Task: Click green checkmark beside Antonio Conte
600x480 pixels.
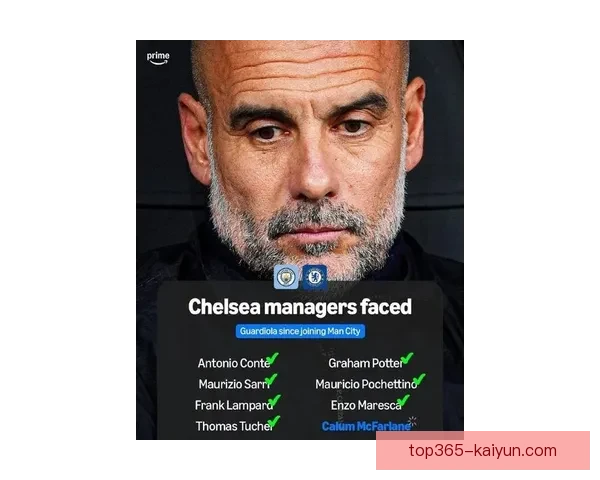Action: (272, 359)
